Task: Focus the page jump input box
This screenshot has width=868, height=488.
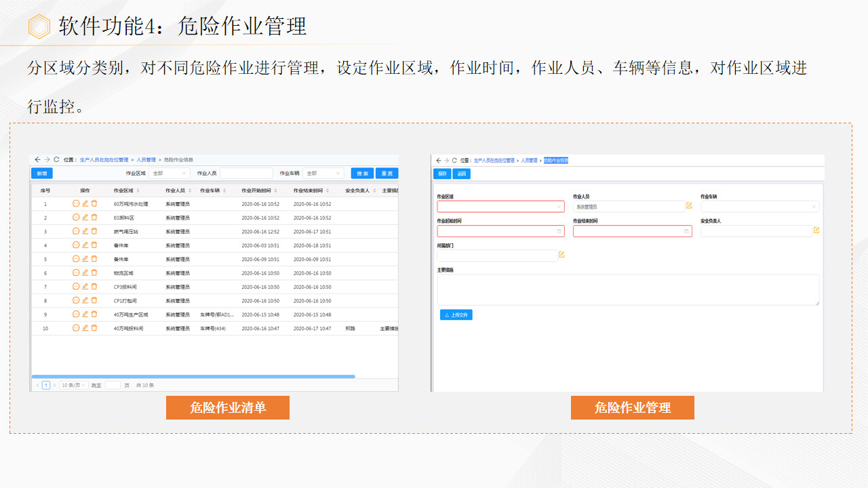Action: [x=113, y=385]
